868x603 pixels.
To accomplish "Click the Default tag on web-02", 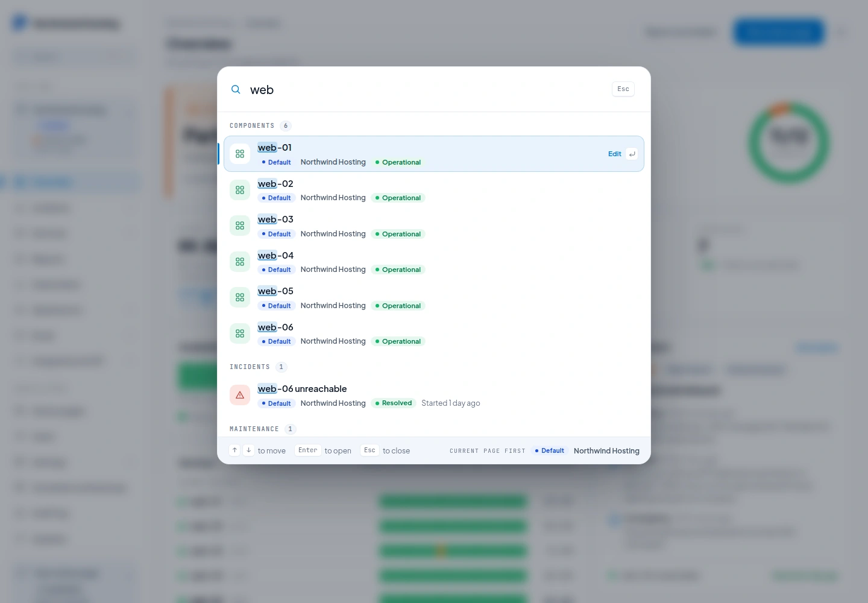I will (x=277, y=198).
